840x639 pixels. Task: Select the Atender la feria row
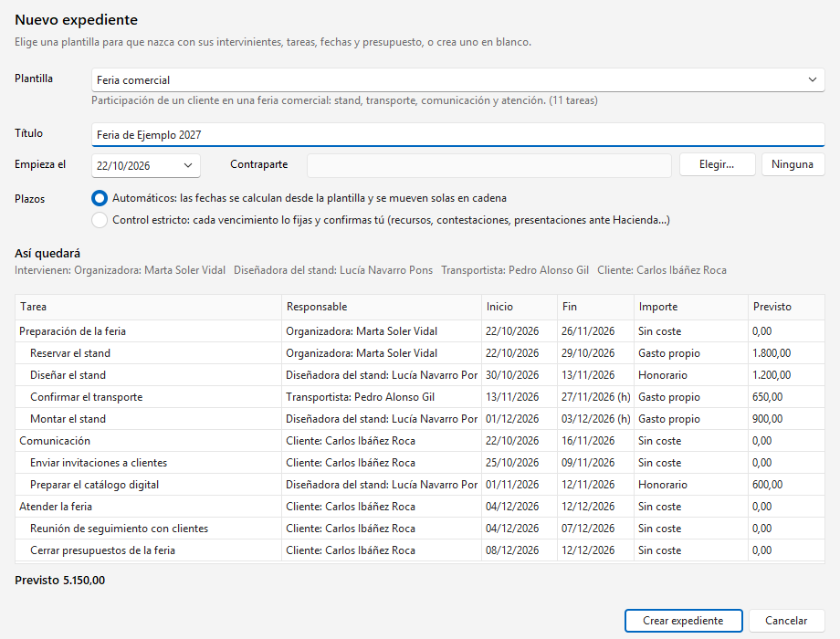coord(420,507)
